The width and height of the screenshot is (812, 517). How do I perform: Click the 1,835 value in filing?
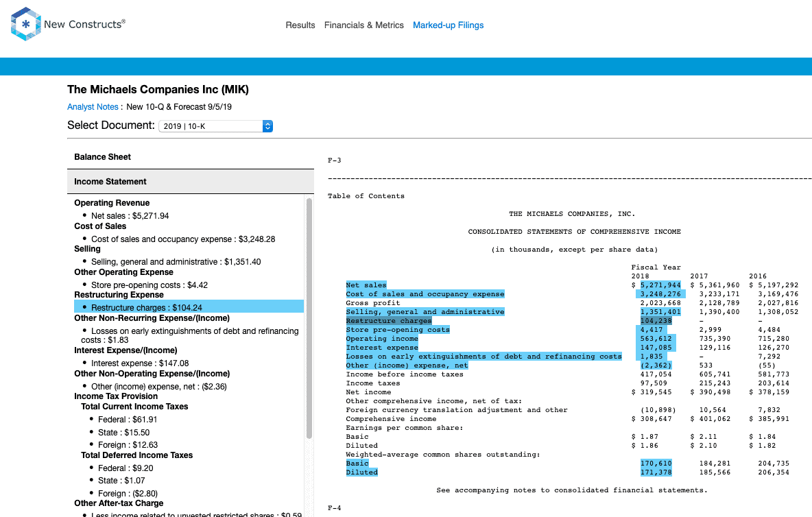651,357
